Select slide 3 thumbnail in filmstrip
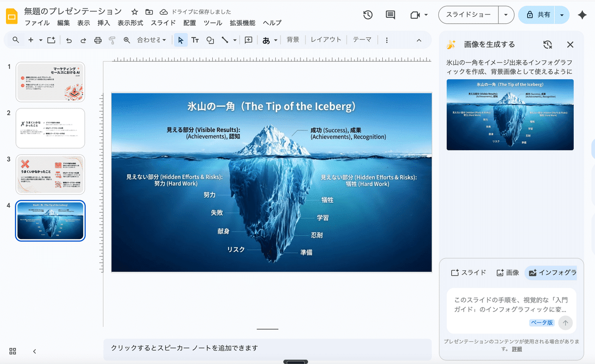 [x=51, y=175]
